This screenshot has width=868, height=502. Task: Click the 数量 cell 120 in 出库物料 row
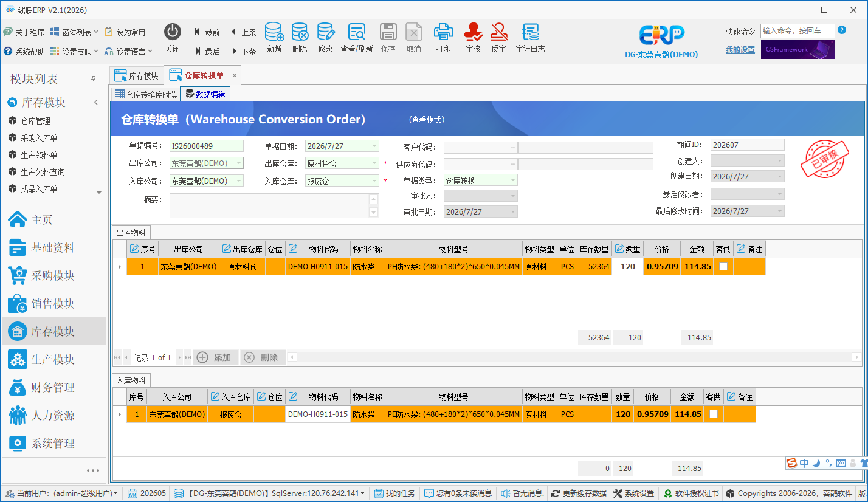[628, 266]
